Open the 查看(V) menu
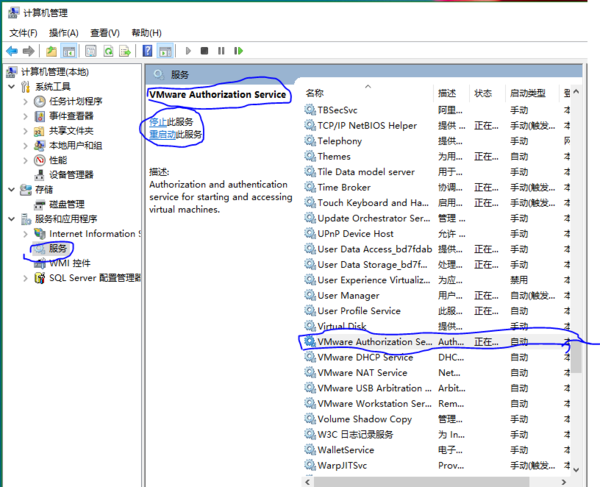The image size is (600, 487). pyautogui.click(x=105, y=33)
